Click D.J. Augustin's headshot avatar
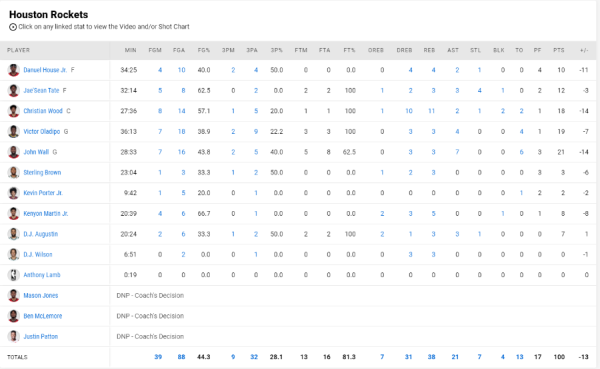600x369 pixels. click(x=13, y=234)
